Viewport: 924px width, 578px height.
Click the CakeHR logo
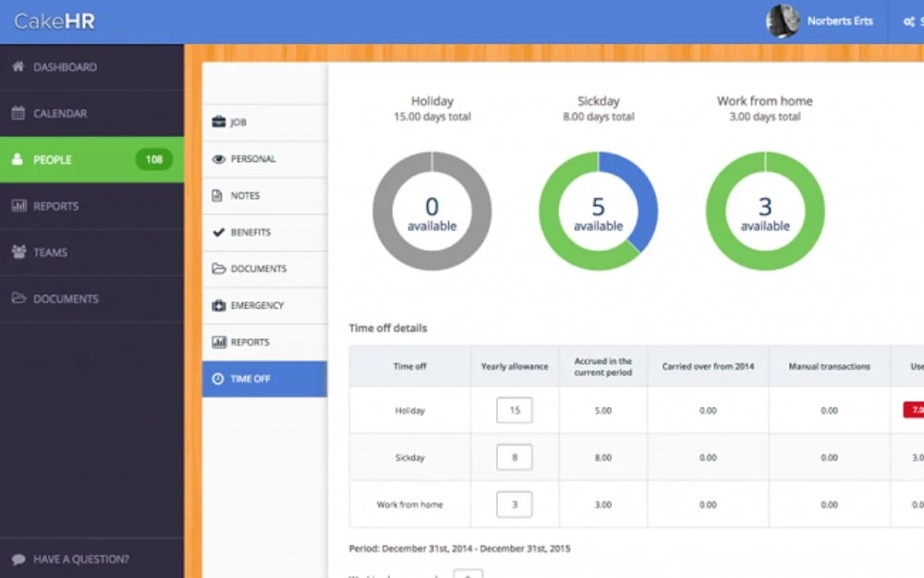coord(55,21)
